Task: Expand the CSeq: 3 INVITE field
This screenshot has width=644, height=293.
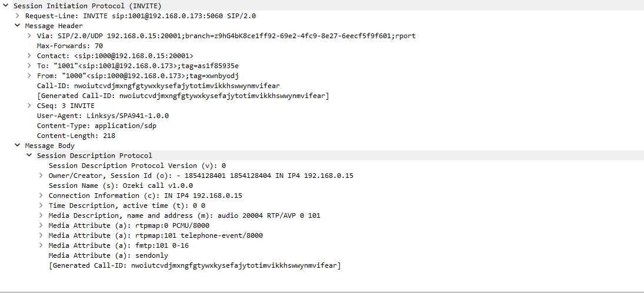Action: point(29,106)
